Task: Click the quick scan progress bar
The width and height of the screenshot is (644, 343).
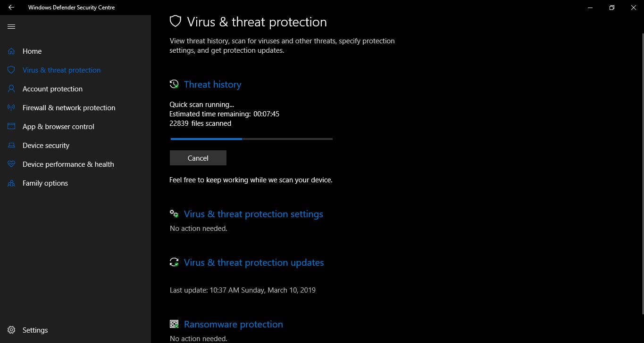Action: pyautogui.click(x=251, y=139)
